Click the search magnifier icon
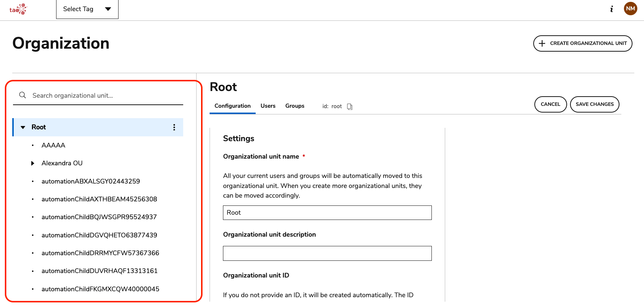 (x=23, y=95)
